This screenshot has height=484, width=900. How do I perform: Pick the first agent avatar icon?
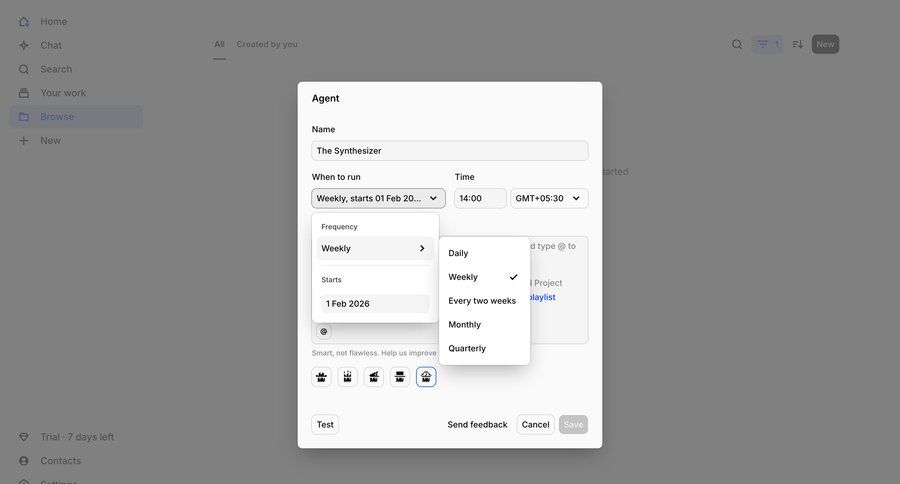(x=321, y=377)
